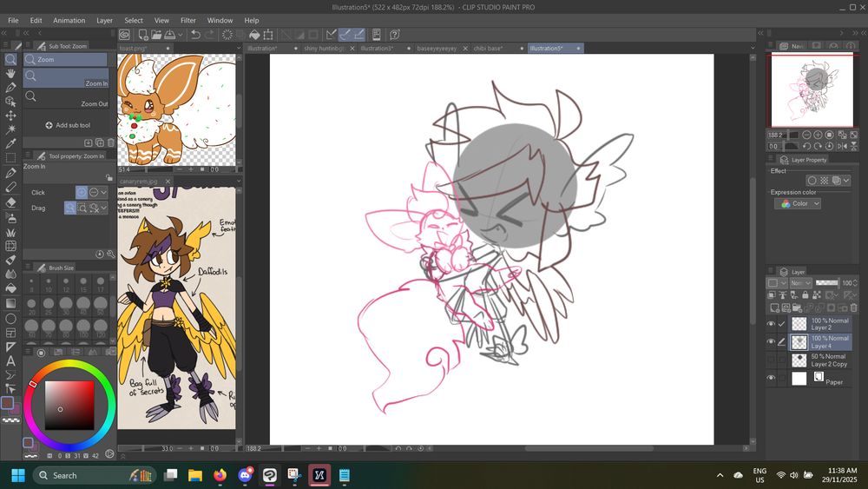Toggle visibility eye of Layer 2

coord(771,324)
